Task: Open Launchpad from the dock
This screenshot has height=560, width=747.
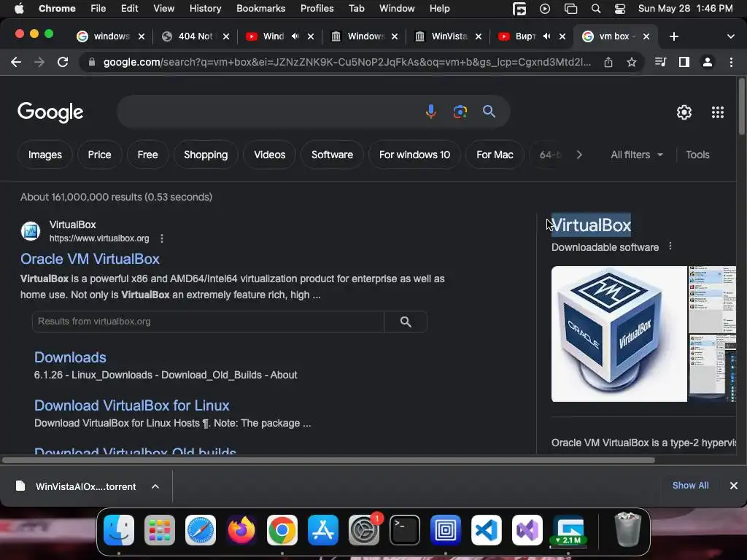Action: coord(160,530)
